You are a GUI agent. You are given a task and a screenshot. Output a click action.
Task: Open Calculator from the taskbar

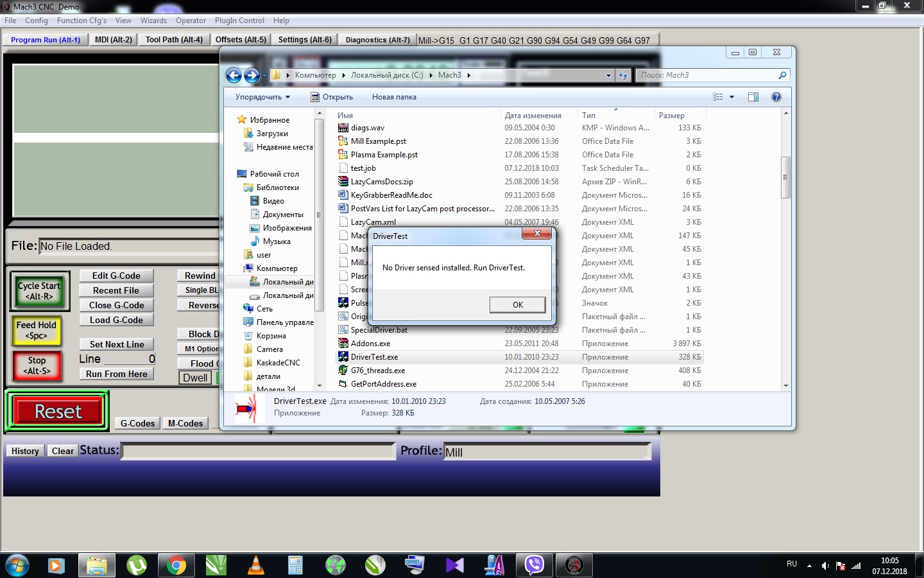click(295, 565)
